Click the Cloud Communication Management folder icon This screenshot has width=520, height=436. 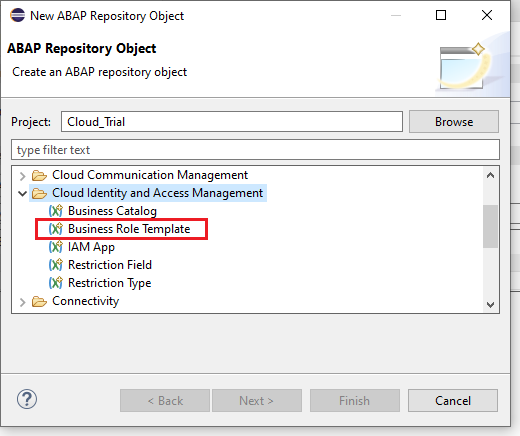tap(39, 175)
